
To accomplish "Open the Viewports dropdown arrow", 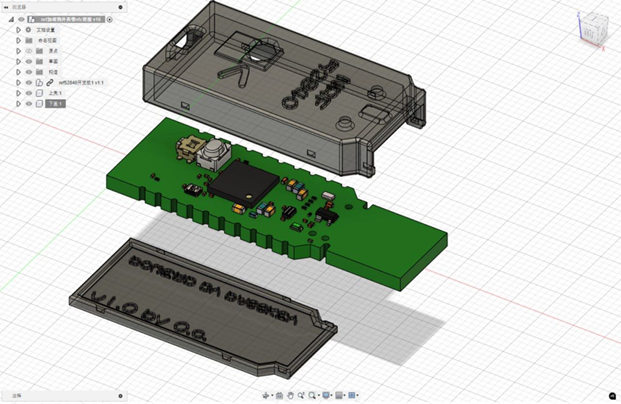I will (358, 395).
